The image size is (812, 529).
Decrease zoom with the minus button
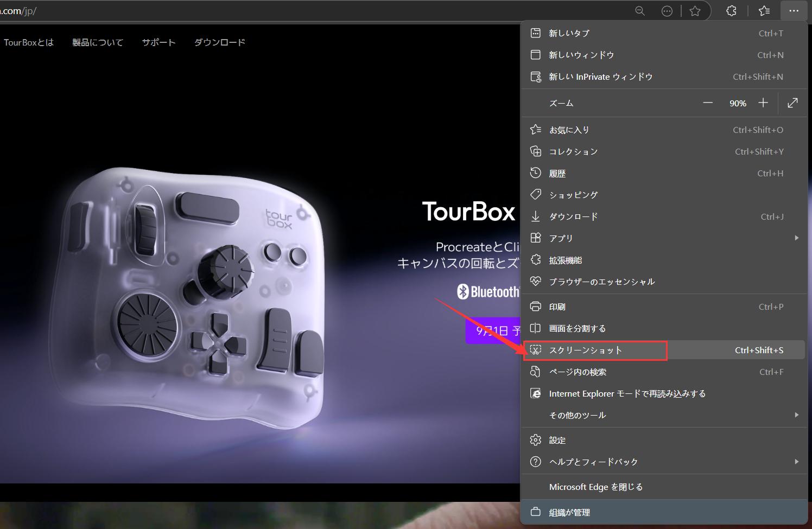tap(708, 103)
